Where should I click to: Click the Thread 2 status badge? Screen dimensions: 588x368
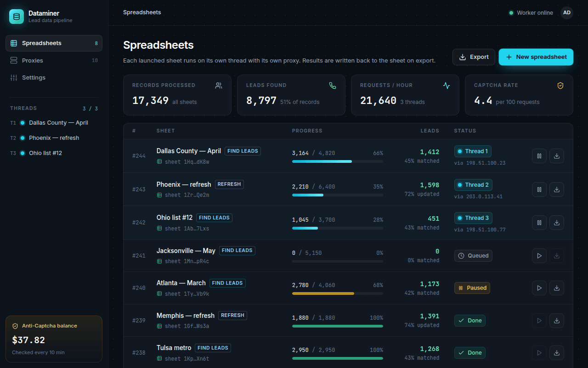(473, 185)
